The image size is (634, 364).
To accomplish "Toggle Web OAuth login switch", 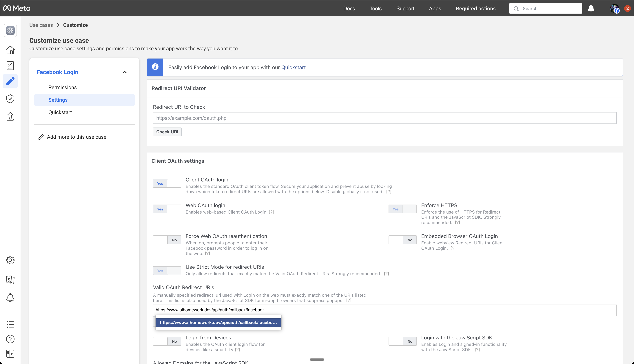I will point(167,209).
